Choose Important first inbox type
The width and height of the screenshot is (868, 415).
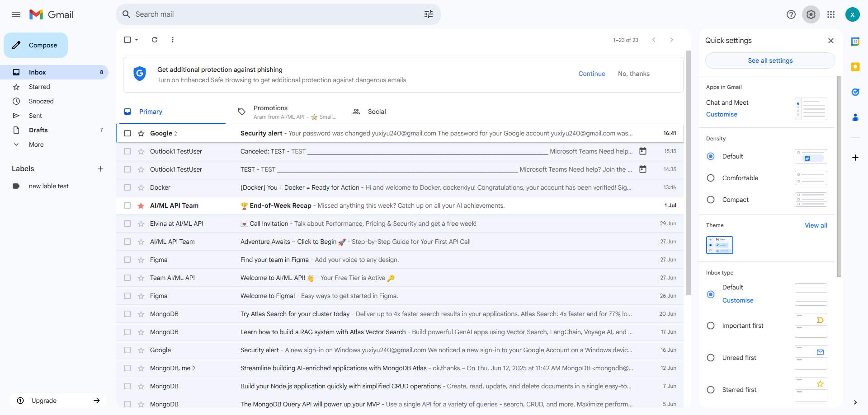(x=711, y=326)
